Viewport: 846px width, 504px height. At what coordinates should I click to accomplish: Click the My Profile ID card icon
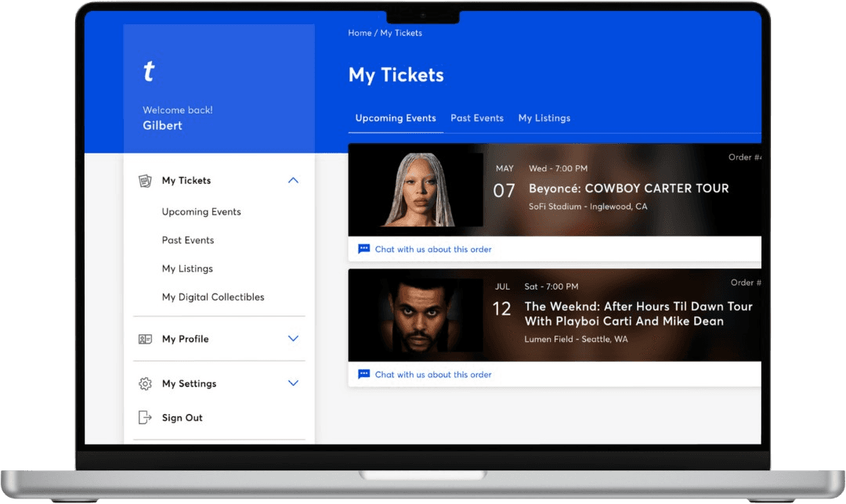pyautogui.click(x=145, y=339)
